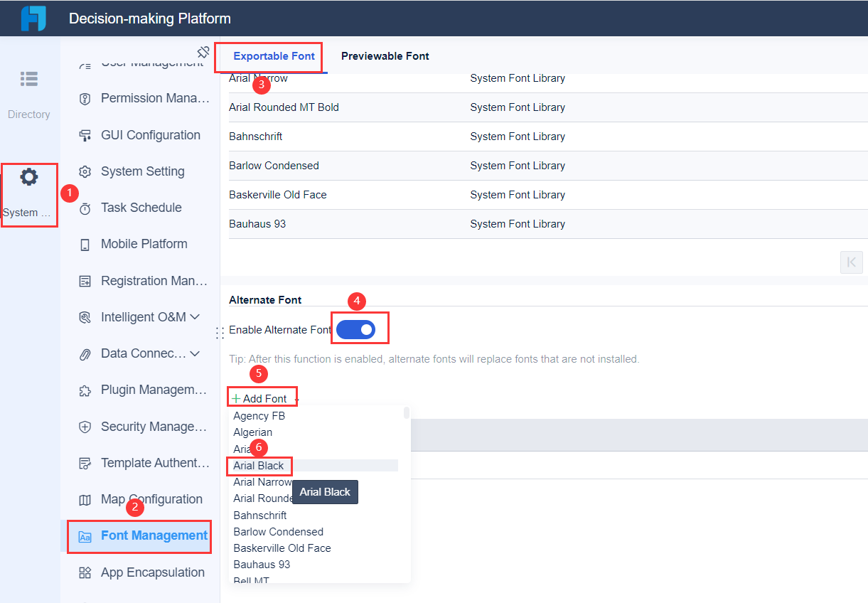Click the Template Authentication icon
Image resolution: width=868 pixels, height=603 pixels.
click(85, 464)
